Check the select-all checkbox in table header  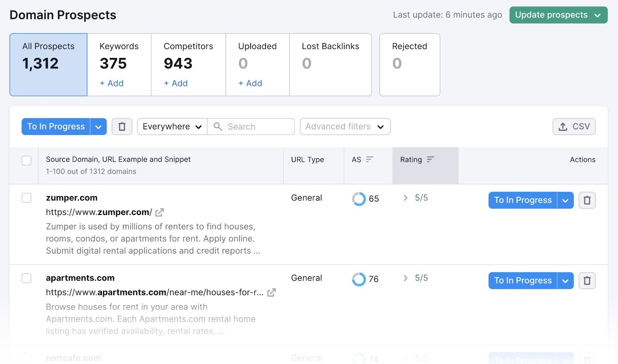click(x=26, y=160)
